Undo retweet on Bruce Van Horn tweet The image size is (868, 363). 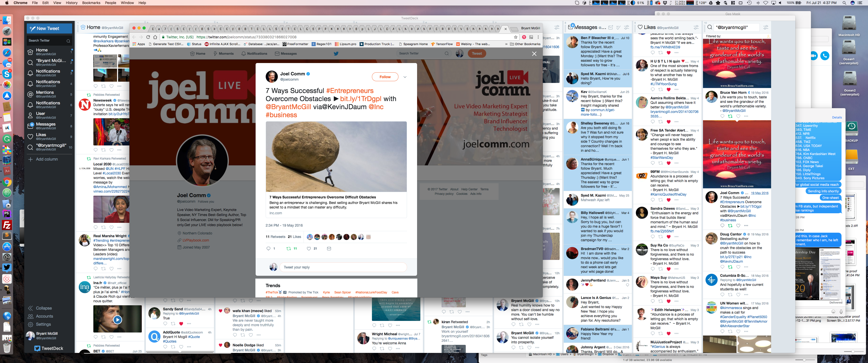tap(730, 116)
